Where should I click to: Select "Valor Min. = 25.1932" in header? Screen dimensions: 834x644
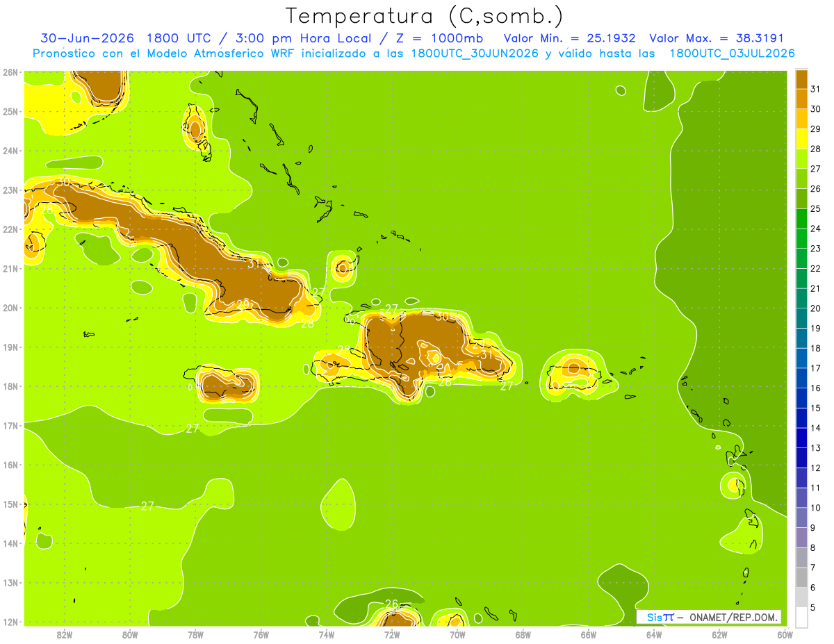pos(569,38)
